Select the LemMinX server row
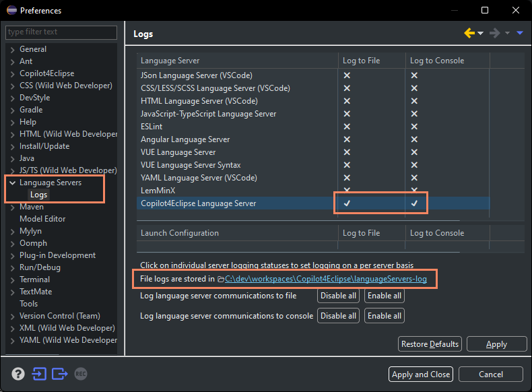 (313, 191)
